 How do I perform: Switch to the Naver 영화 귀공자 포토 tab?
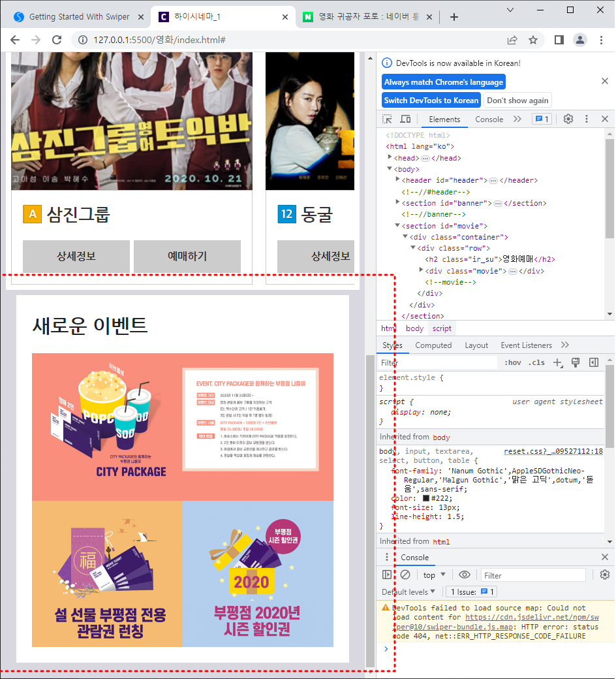pos(367,17)
